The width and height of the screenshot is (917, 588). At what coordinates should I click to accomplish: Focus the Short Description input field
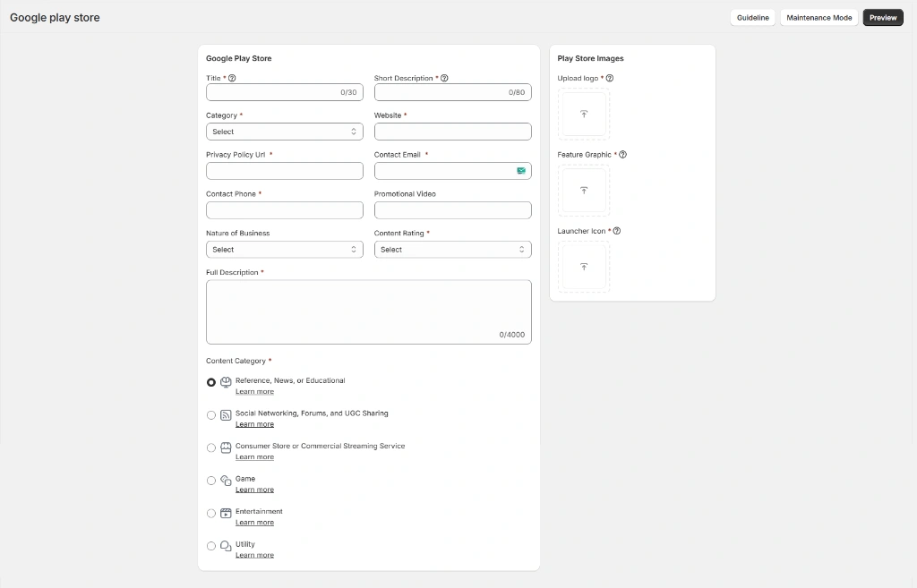452,92
